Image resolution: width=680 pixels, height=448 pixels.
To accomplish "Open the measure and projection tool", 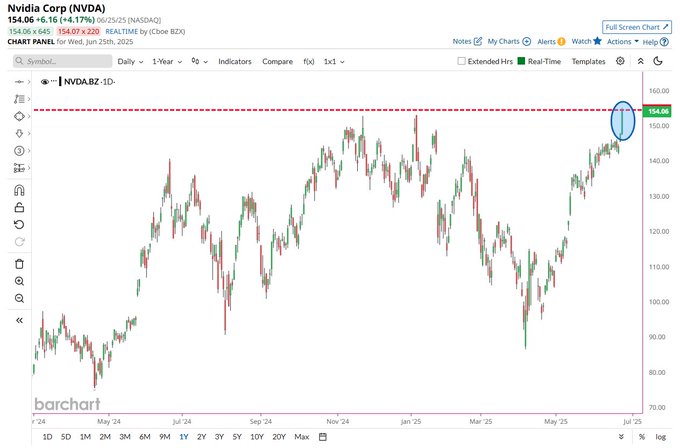I will point(19,168).
